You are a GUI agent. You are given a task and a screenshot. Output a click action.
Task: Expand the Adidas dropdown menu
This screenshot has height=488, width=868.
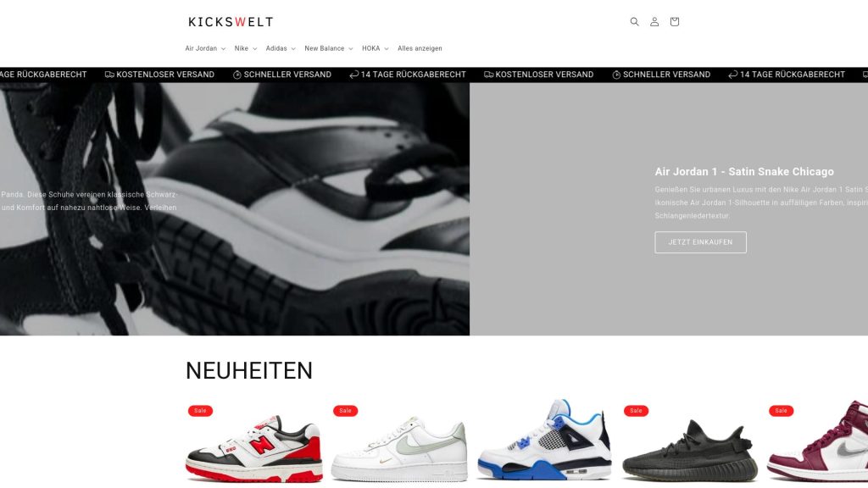click(281, 48)
